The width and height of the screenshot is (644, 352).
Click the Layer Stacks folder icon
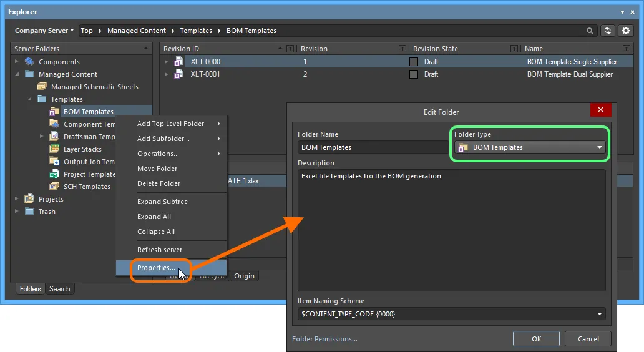[x=54, y=149]
